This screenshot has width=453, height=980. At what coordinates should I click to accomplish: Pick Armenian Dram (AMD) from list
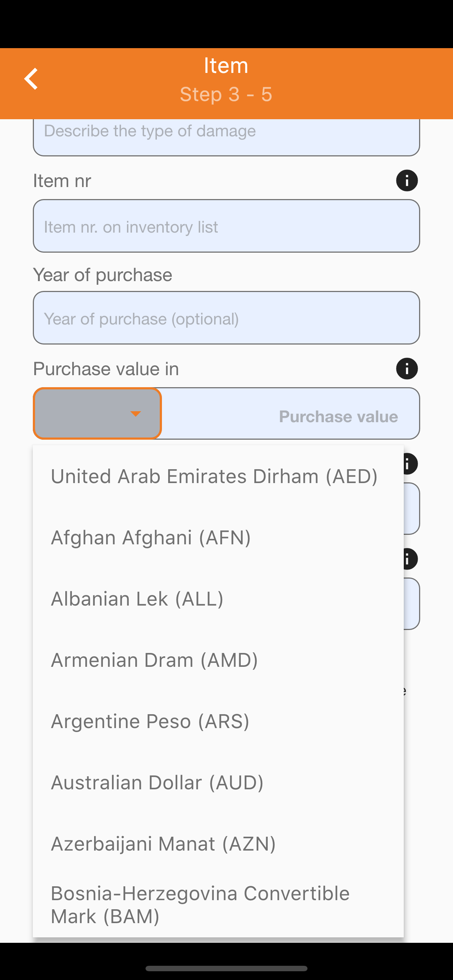(x=218, y=660)
